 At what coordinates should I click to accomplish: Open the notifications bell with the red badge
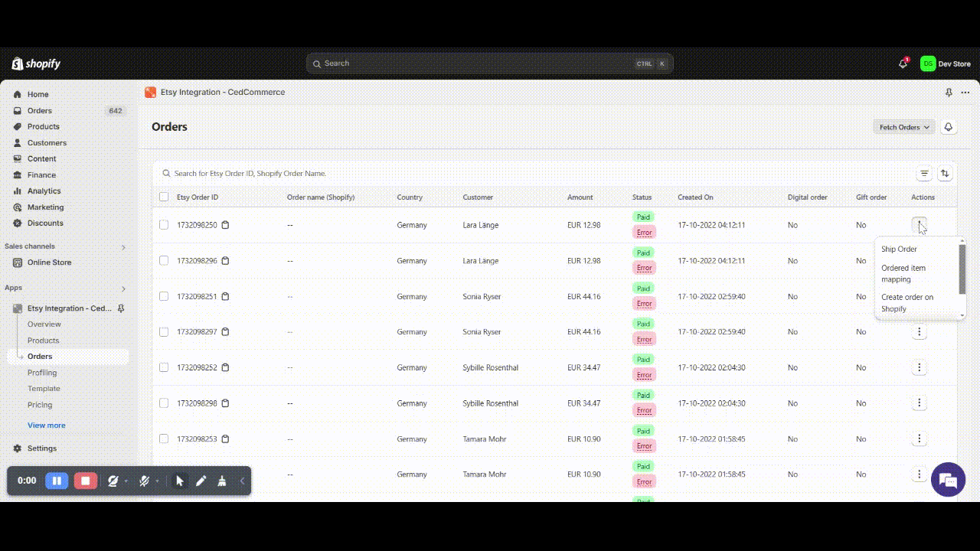pos(903,64)
